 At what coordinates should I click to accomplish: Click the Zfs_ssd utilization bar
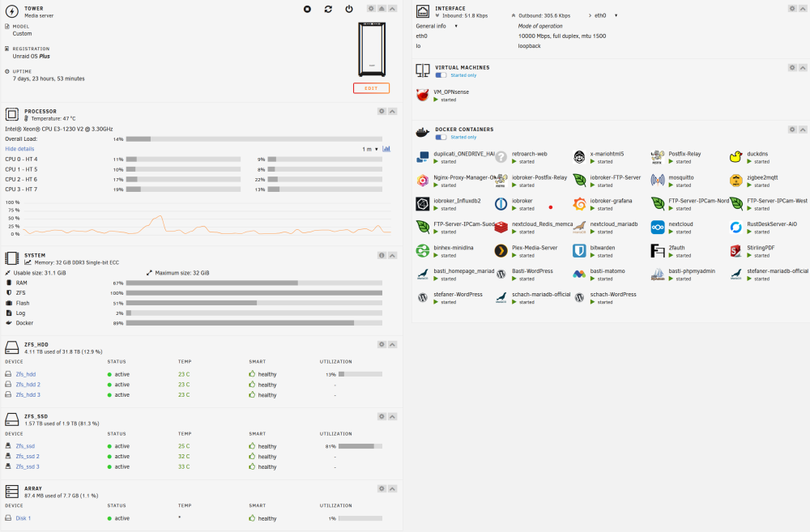[360, 446]
